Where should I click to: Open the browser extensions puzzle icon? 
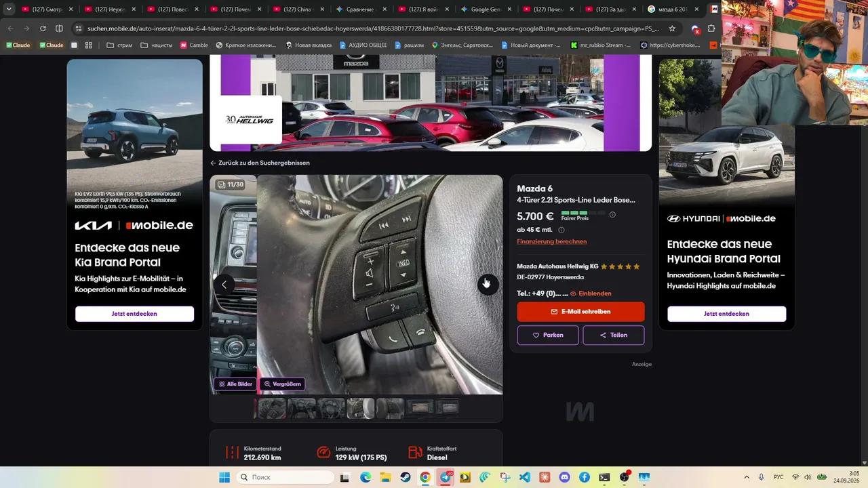tap(711, 28)
